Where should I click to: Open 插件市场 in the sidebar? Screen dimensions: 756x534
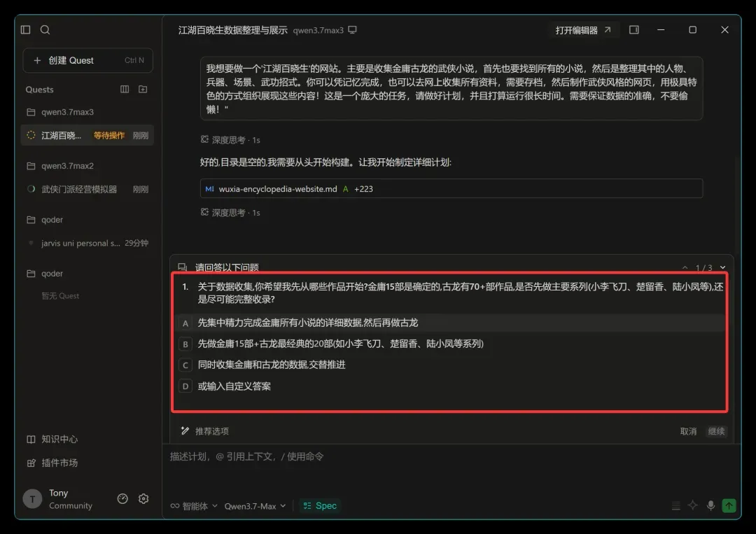(52, 463)
